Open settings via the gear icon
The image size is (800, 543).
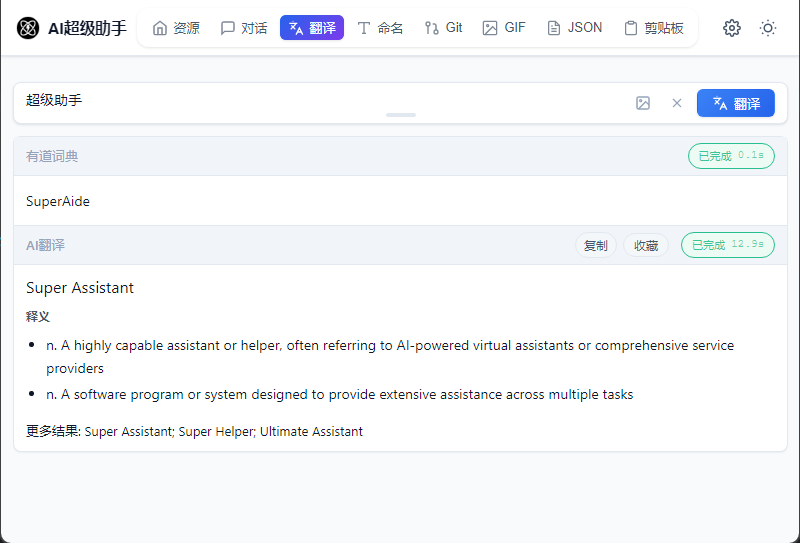tap(732, 28)
